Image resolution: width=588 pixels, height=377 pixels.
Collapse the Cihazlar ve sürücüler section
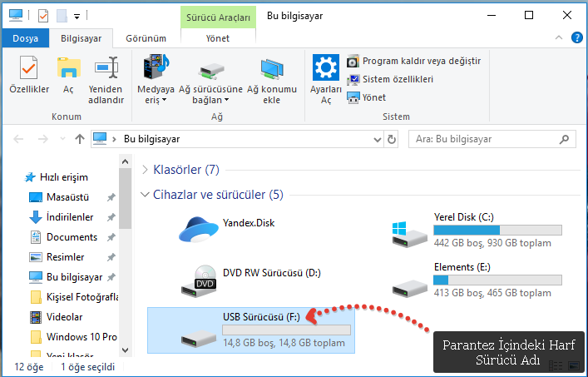(144, 195)
